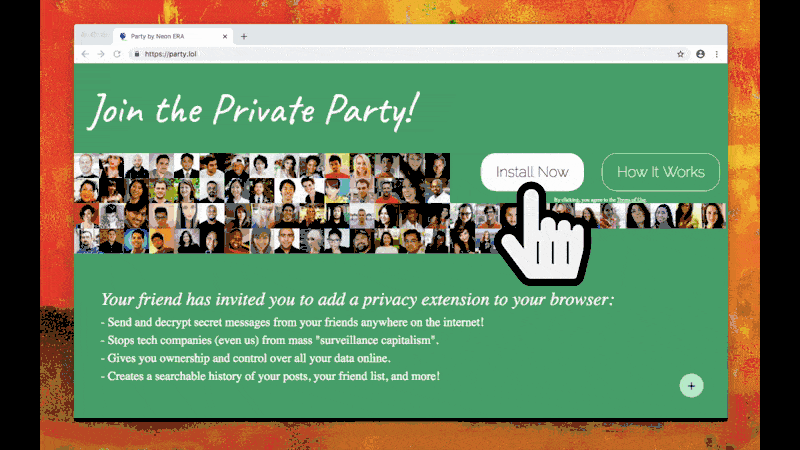Close the Party by Neon ERA tab
The image size is (800, 450).
click(x=224, y=36)
